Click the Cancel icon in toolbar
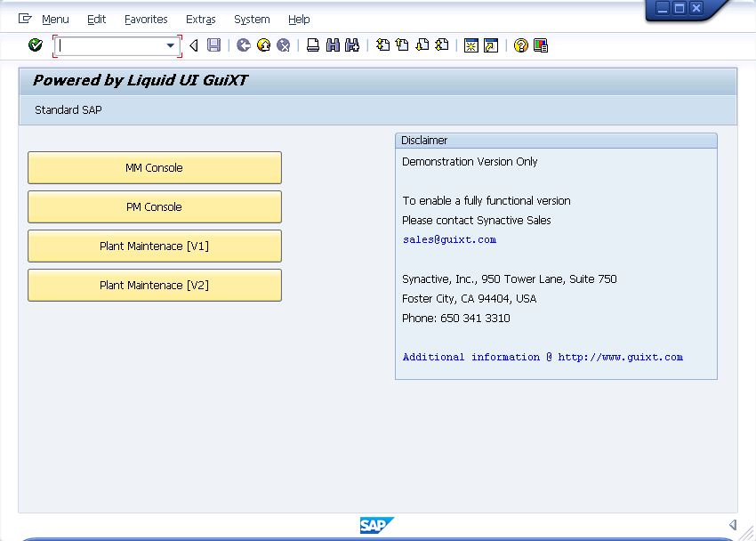 [x=284, y=45]
